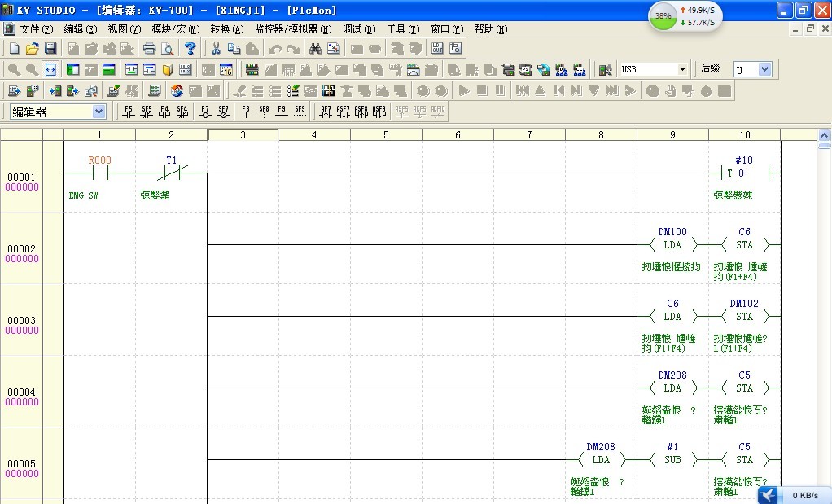Open the Help question mark icon
This screenshot has height=504, width=832.
tap(190, 49)
